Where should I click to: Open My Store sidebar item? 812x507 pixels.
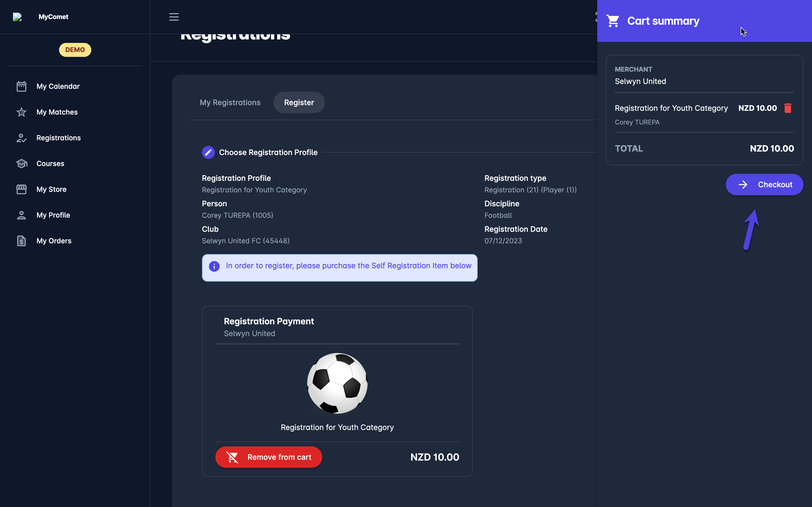[51, 189]
